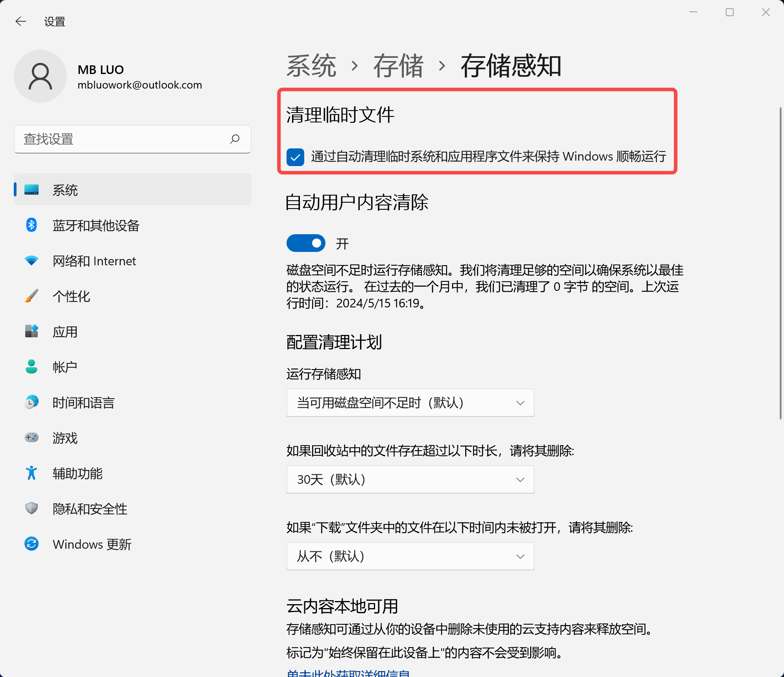
Task: Navigate to 系统 via the breadcrumb
Action: (x=311, y=67)
